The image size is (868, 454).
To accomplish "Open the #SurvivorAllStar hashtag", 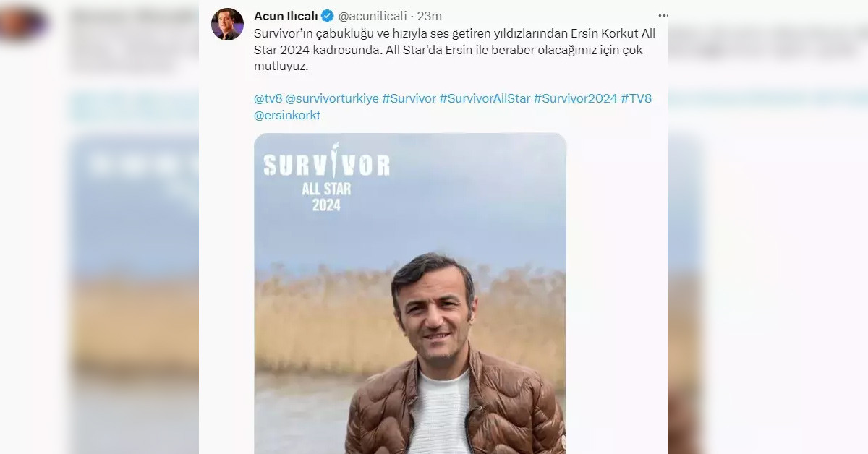I will 485,98.
